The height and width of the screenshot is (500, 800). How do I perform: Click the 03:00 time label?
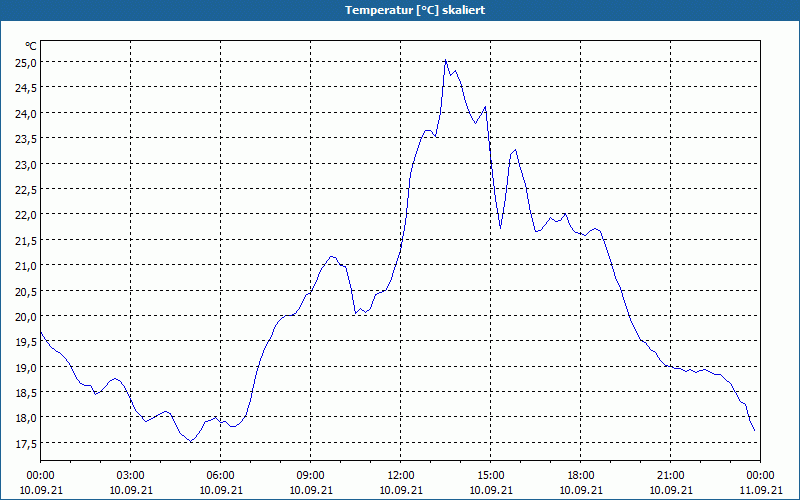pyautogui.click(x=131, y=476)
